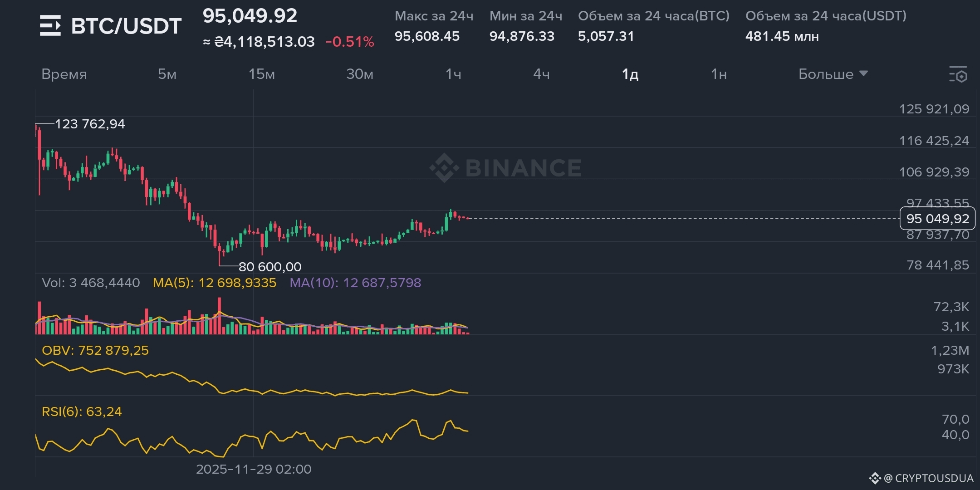Switch to the 15м timeframe

(x=261, y=74)
